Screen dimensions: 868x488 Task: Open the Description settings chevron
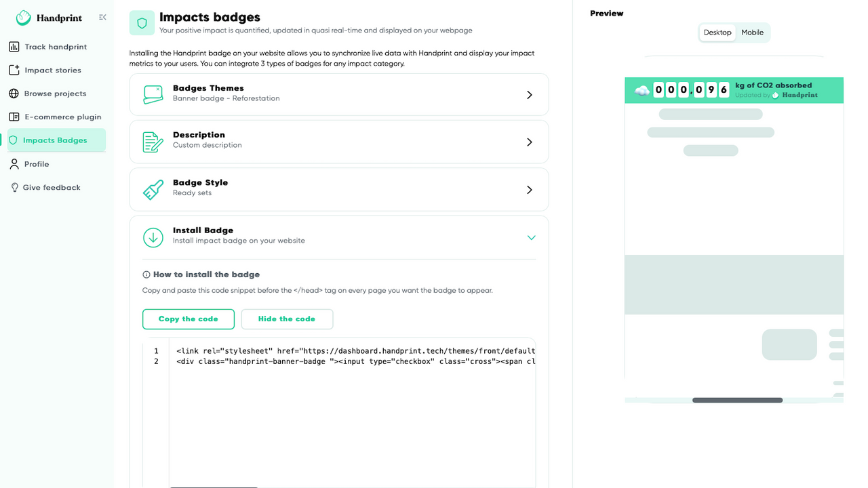click(530, 142)
